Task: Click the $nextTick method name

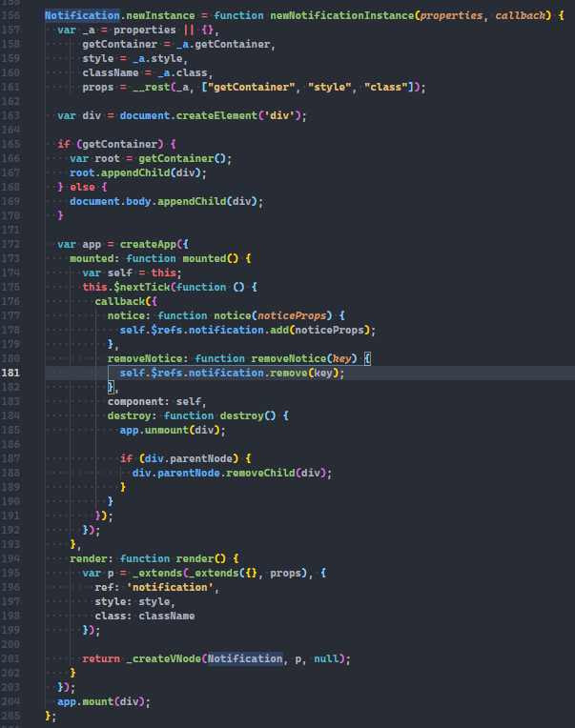Action: [x=143, y=287]
